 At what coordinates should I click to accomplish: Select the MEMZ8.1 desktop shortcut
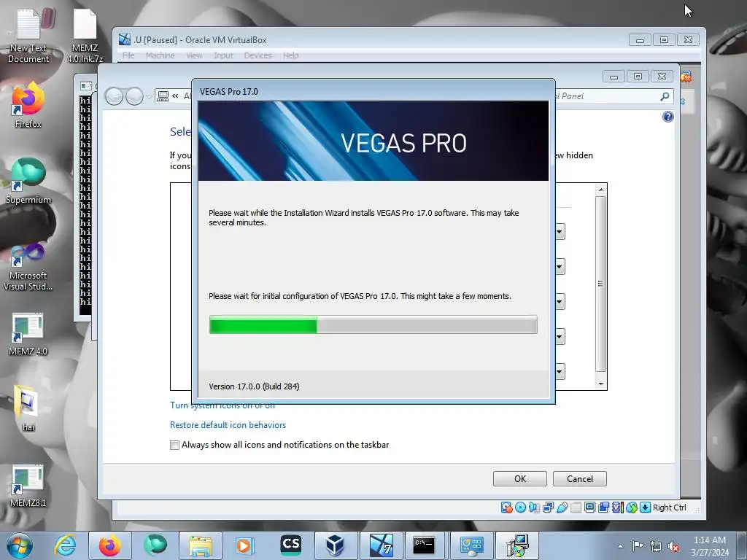pos(28,485)
